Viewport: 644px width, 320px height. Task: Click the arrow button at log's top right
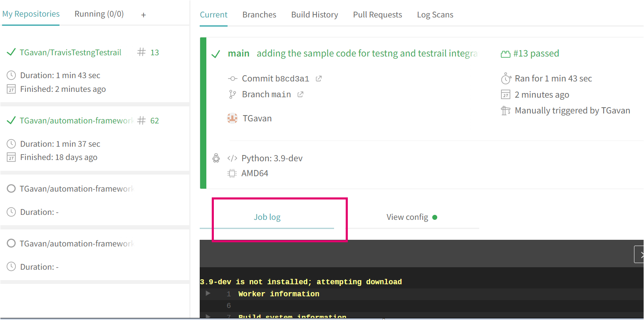[639, 254]
